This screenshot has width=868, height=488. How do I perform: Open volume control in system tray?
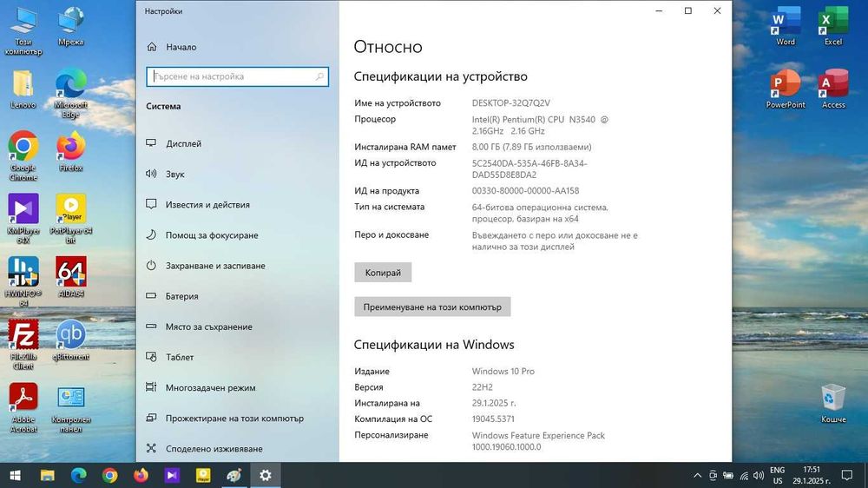[759, 475]
